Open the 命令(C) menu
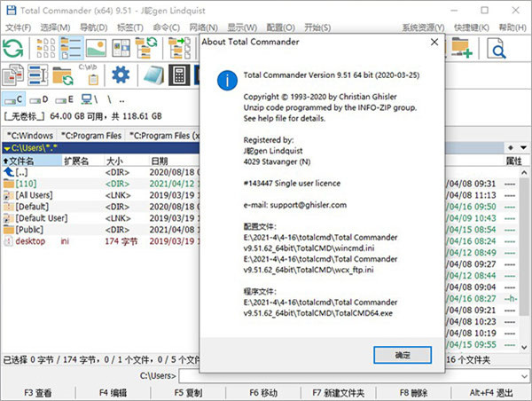 [167, 28]
